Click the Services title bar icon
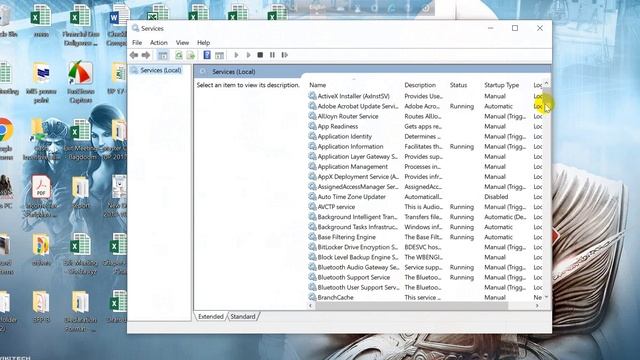 click(136, 28)
